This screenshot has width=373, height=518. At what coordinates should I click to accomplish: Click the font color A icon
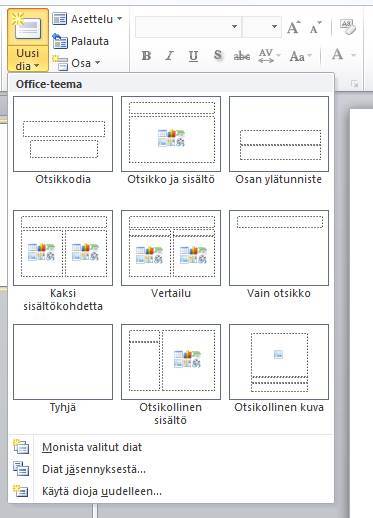pyautogui.click(x=337, y=55)
